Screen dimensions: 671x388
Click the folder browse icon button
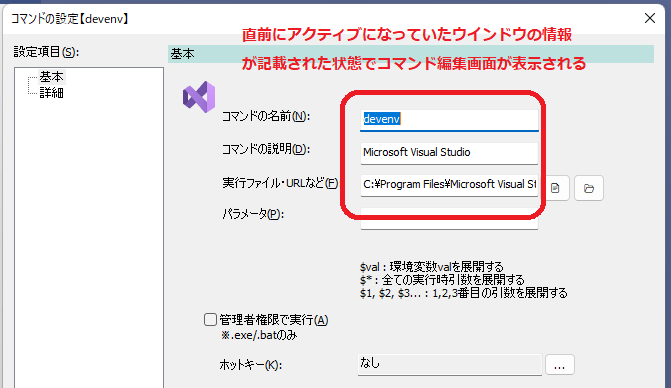click(589, 188)
